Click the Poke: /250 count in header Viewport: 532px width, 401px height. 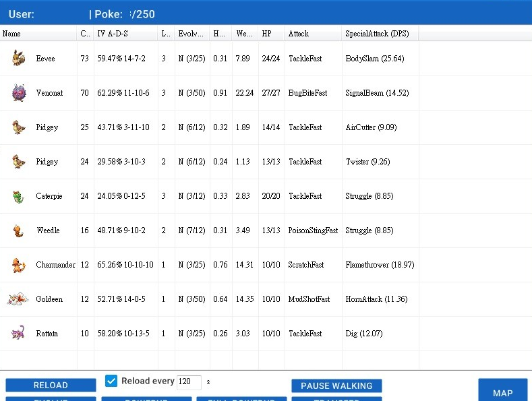[x=125, y=14]
